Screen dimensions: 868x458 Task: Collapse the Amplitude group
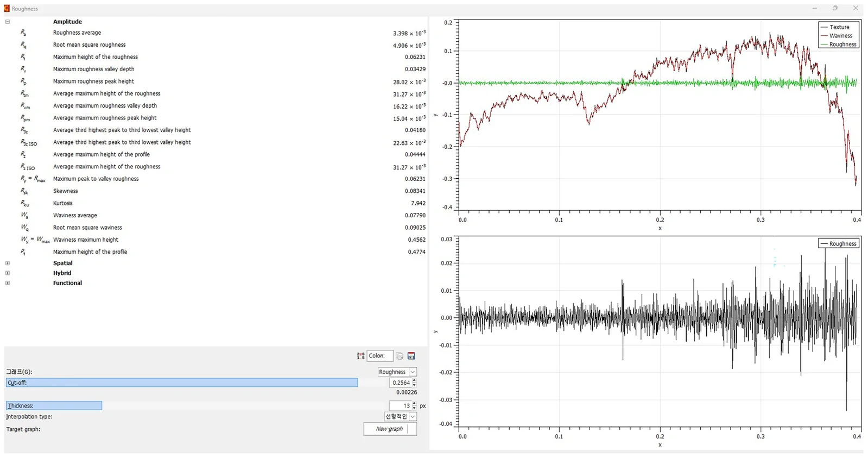(x=8, y=22)
